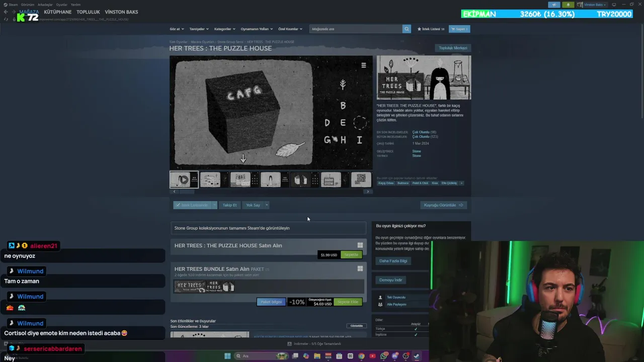Click the İndirmeler download icon

(289, 344)
